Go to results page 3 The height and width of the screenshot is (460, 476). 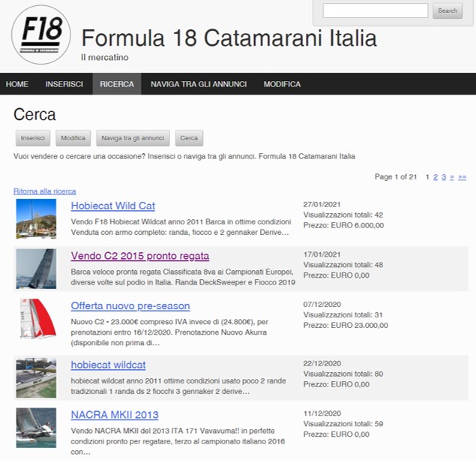(x=444, y=177)
